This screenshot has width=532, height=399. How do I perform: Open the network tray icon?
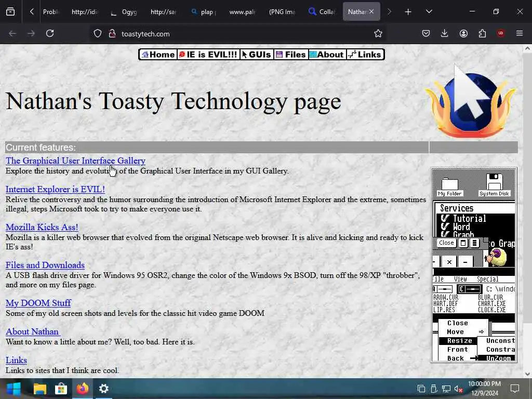pyautogui.click(x=446, y=389)
